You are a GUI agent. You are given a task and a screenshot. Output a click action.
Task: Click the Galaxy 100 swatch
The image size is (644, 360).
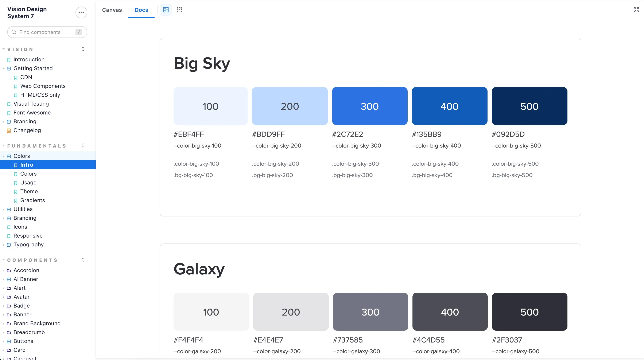click(x=211, y=312)
